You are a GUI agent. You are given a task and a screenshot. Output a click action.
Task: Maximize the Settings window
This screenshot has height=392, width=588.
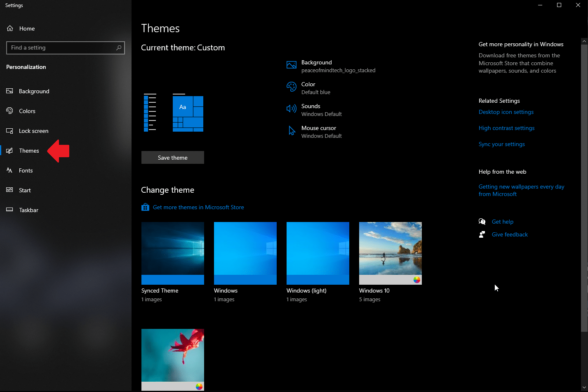[559, 5]
